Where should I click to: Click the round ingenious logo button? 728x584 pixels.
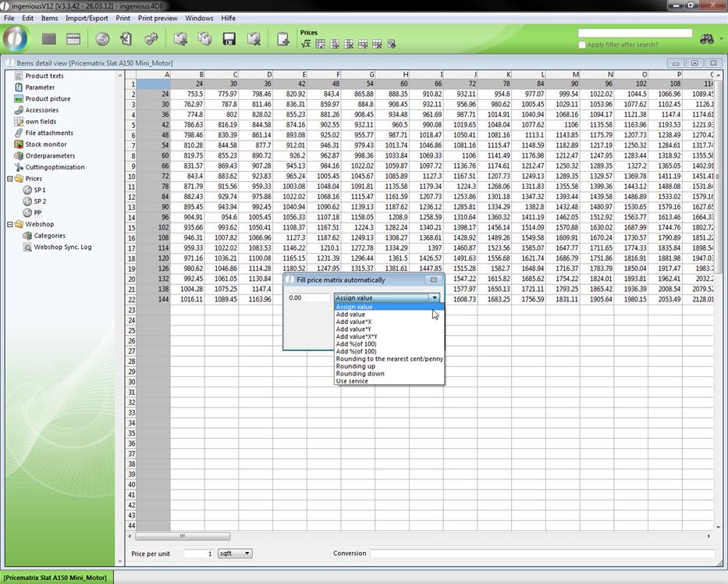click(16, 39)
